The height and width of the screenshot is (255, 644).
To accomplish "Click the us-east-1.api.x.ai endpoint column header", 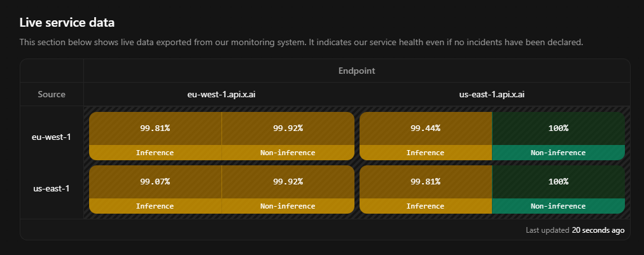I will coord(492,94).
